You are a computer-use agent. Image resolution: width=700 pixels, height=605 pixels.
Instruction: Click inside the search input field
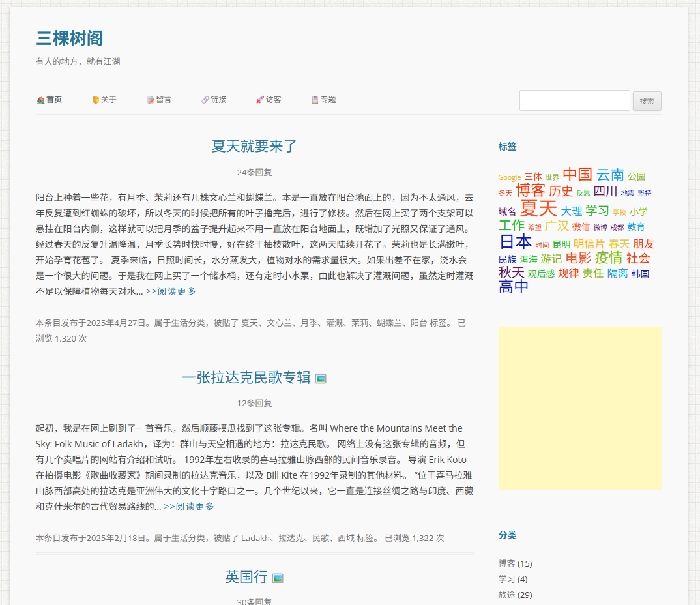click(574, 100)
